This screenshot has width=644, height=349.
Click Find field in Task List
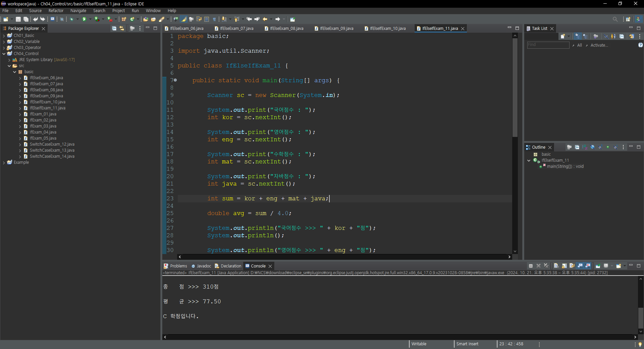click(x=548, y=45)
